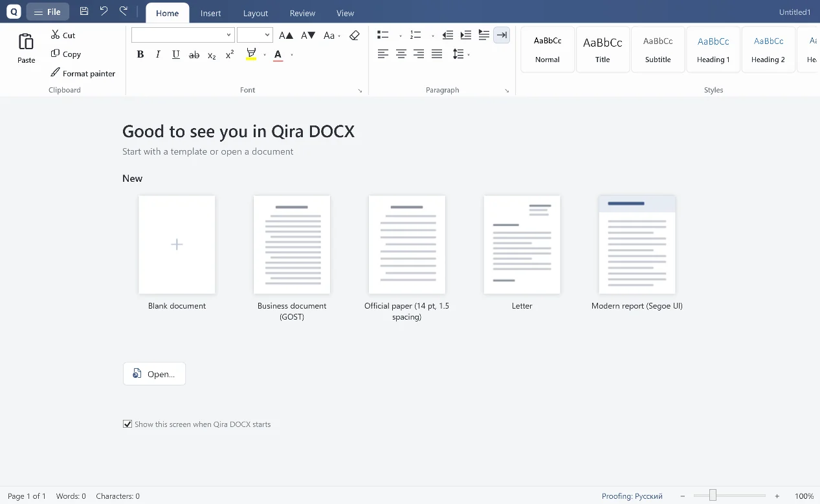Choose the Letter template
The width and height of the screenshot is (820, 504).
(x=522, y=245)
